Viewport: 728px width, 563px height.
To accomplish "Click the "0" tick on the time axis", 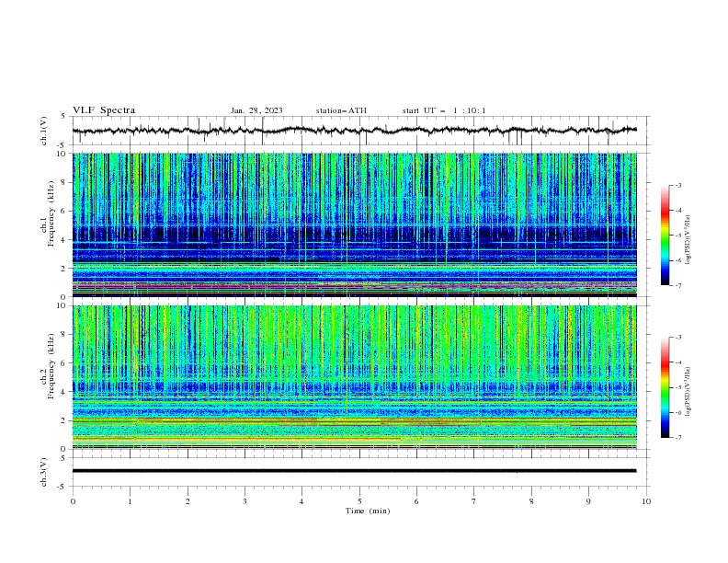I will click(x=73, y=501).
